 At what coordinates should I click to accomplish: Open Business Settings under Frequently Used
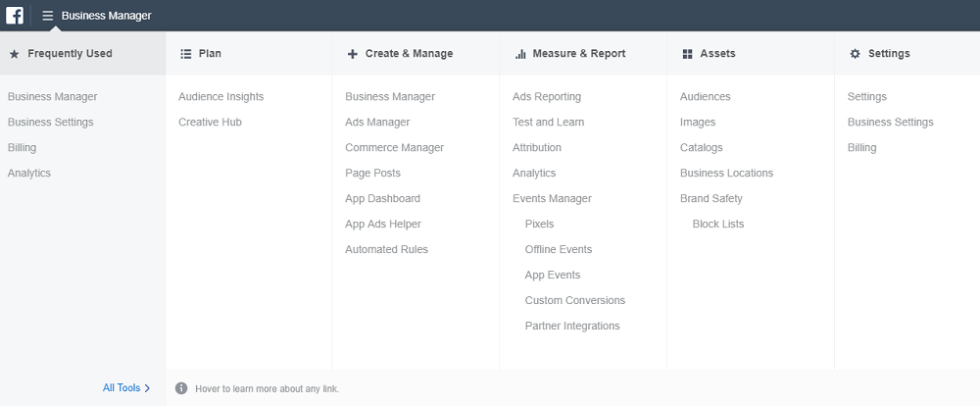(51, 122)
